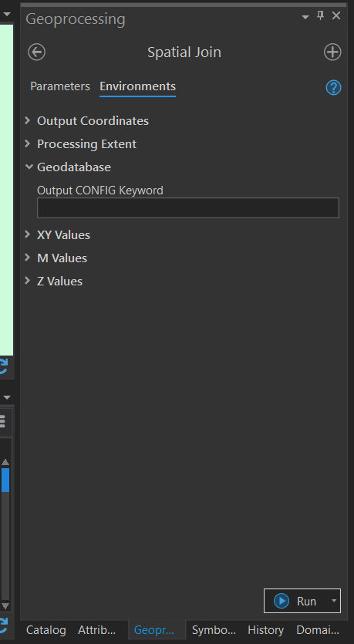
Task: Toggle auto-hide pin for Geoprocessing pane
Action: point(320,15)
